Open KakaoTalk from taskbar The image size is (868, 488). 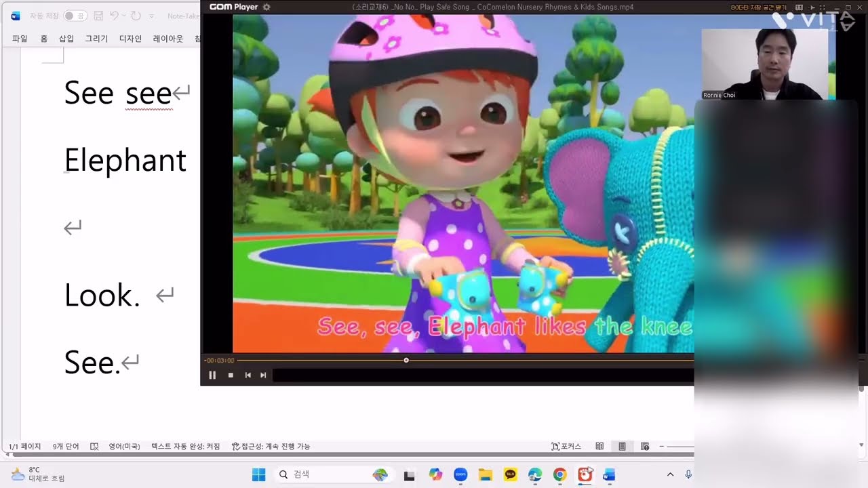510,475
